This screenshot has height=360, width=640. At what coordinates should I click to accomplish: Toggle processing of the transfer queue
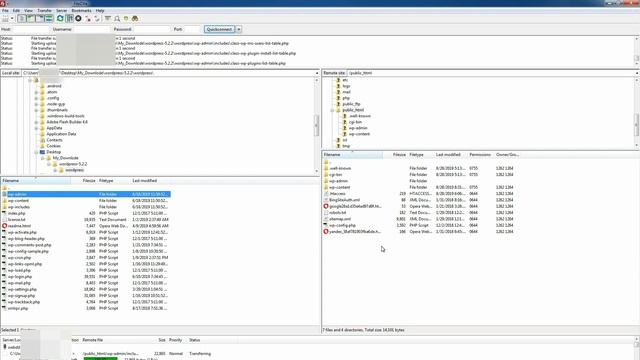point(69,19)
